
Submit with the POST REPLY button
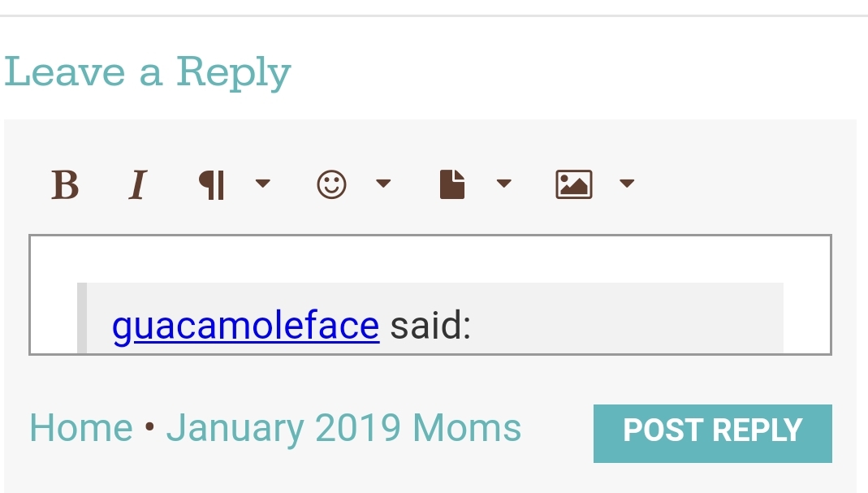(x=712, y=433)
